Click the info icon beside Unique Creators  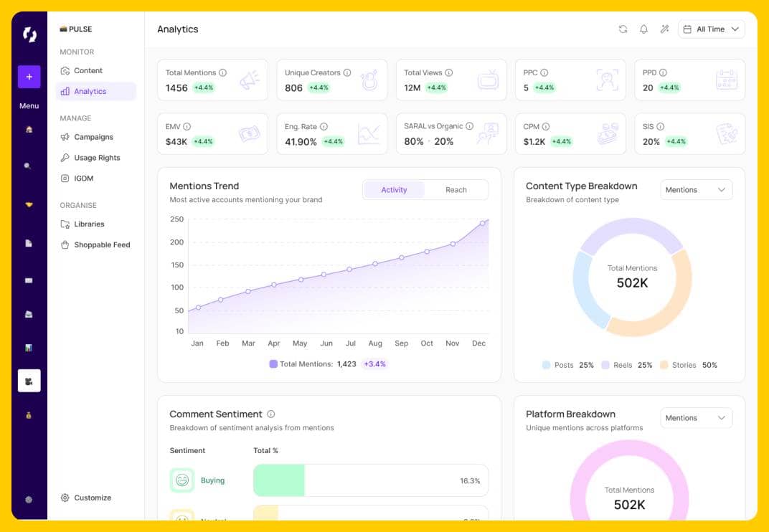pyautogui.click(x=347, y=72)
